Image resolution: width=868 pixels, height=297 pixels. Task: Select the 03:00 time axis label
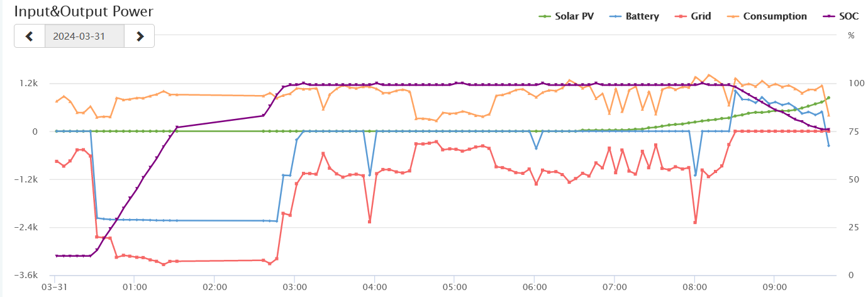point(294,287)
